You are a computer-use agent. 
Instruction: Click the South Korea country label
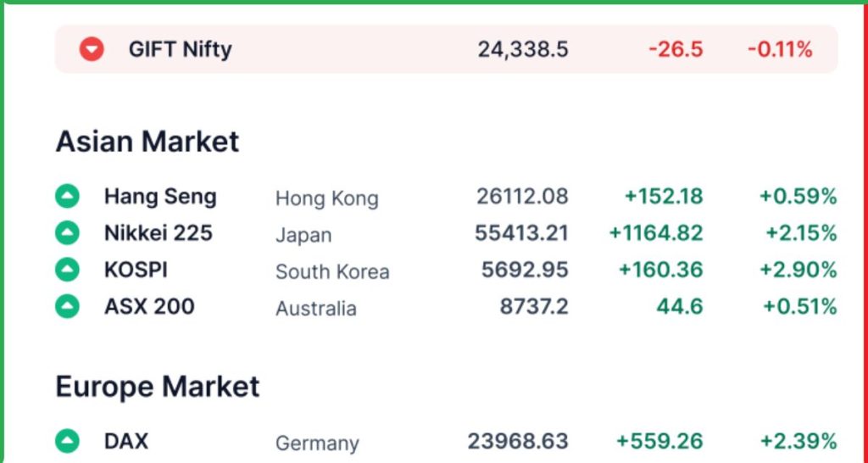pyautogui.click(x=332, y=272)
